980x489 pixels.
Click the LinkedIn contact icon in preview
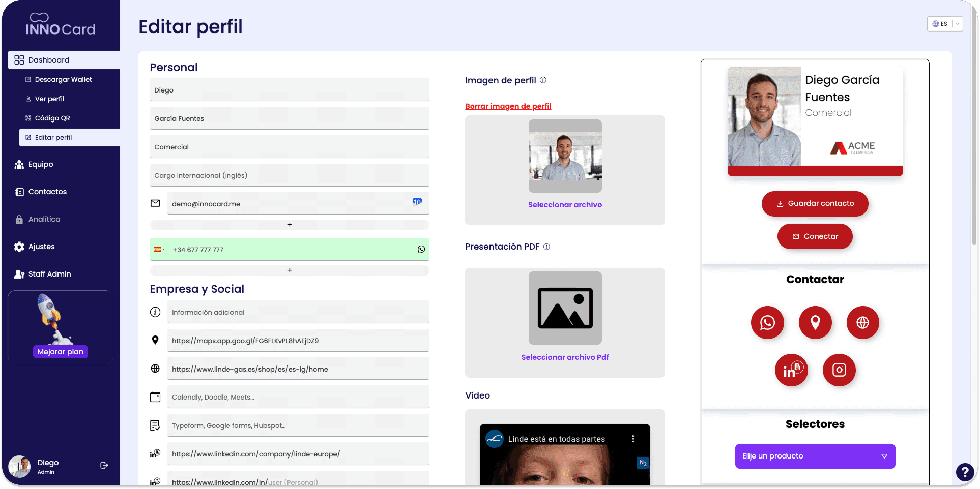(x=791, y=370)
